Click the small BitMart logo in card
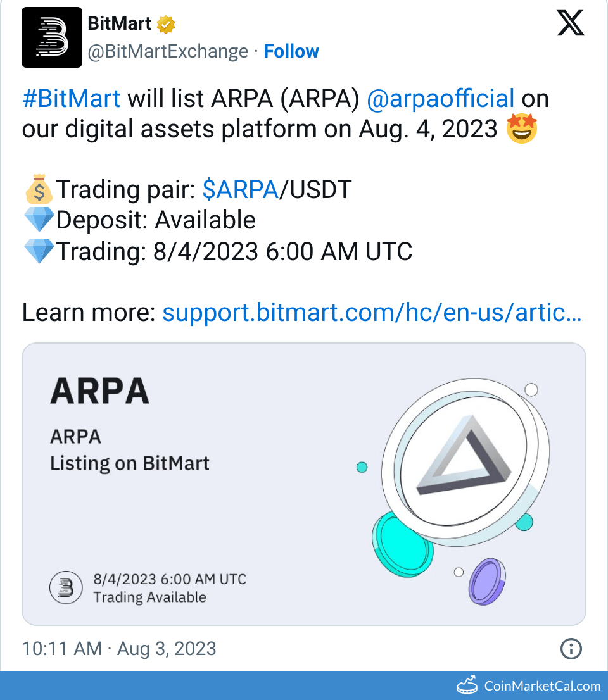This screenshot has height=700, width=608. click(66, 587)
